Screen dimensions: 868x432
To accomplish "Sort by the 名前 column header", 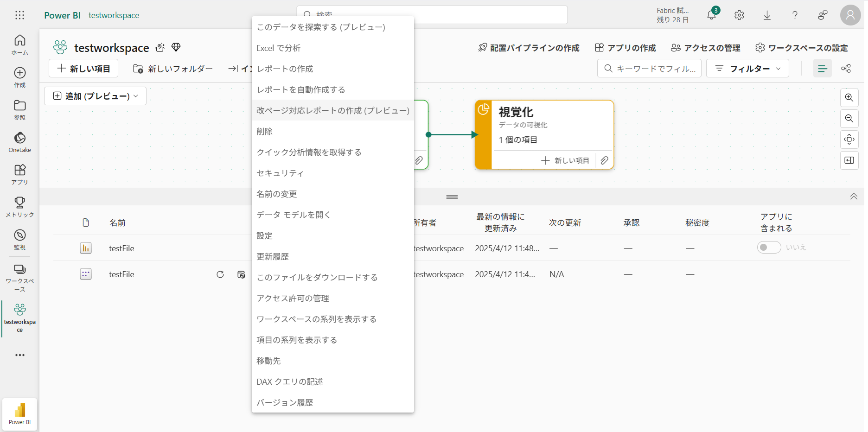I will [117, 223].
